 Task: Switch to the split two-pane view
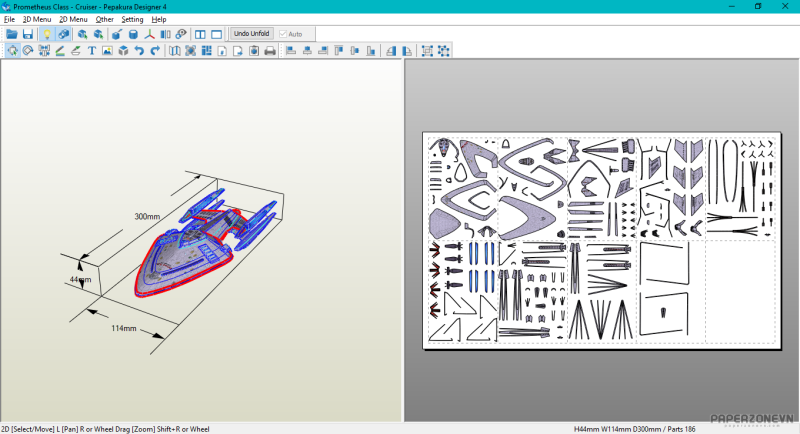pyautogui.click(x=200, y=34)
